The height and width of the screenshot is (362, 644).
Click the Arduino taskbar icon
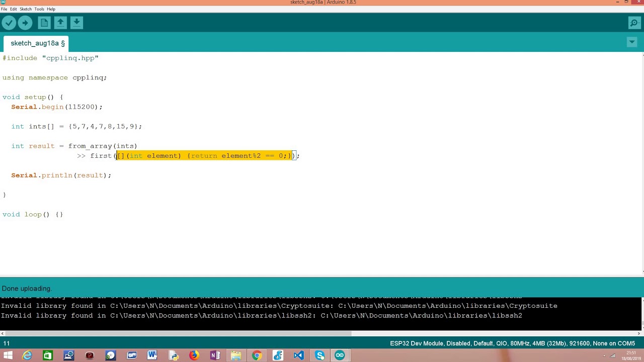point(340,355)
